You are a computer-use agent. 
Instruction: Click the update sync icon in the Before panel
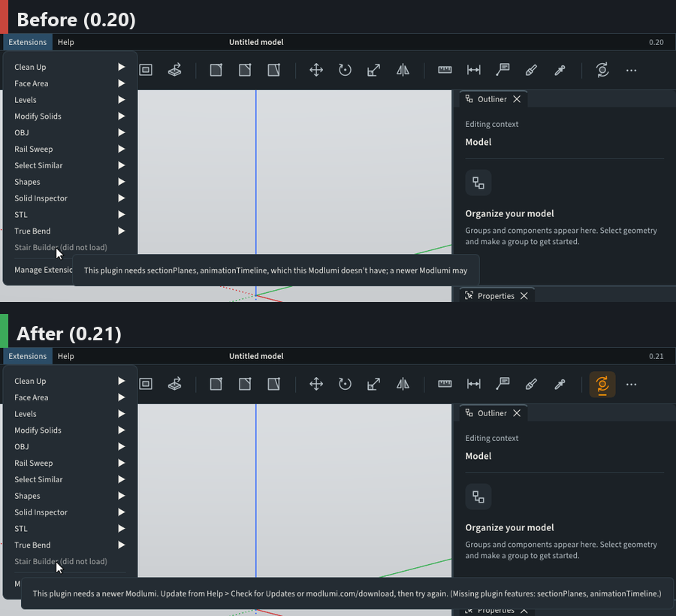[x=602, y=70]
